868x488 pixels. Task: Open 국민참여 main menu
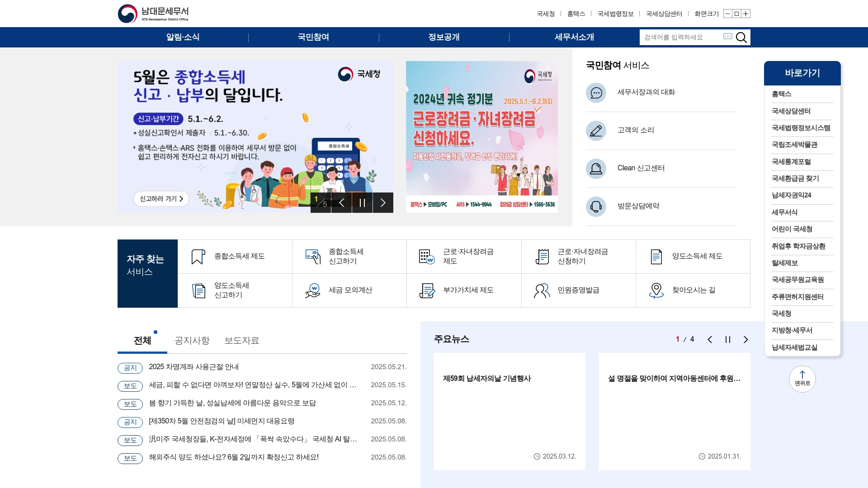coord(313,37)
